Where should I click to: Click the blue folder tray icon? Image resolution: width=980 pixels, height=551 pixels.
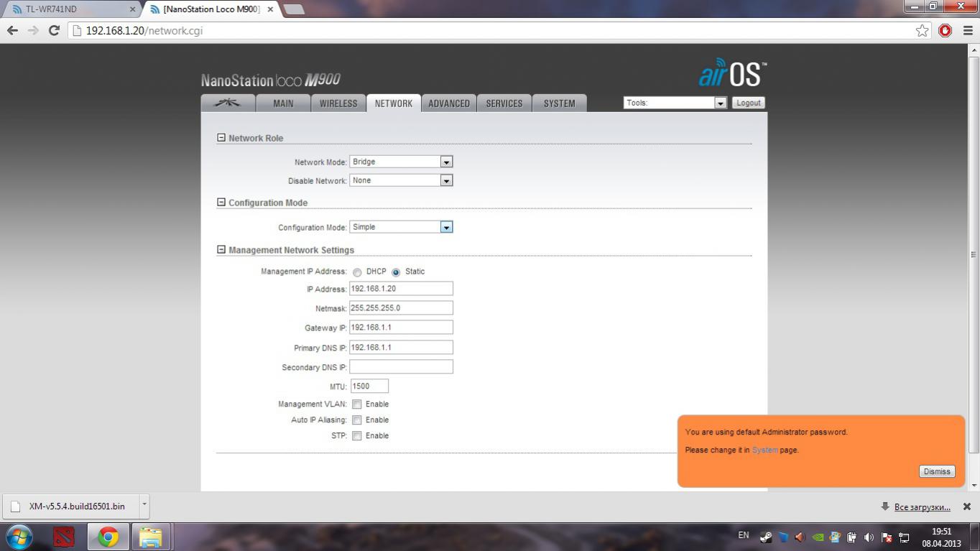(x=783, y=537)
